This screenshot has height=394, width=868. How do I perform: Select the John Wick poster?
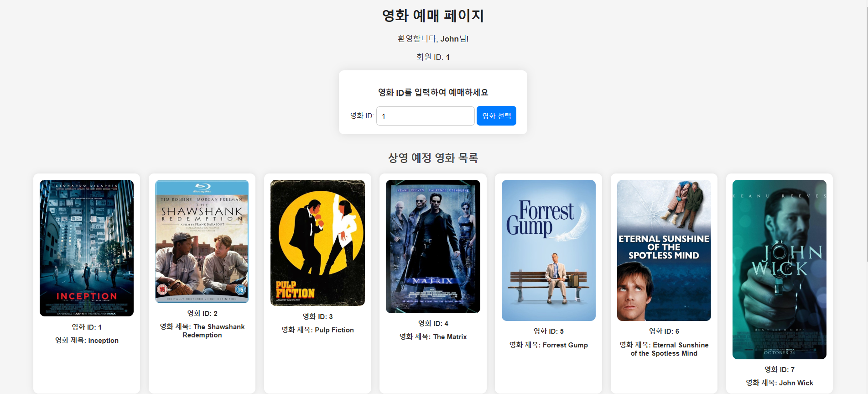[x=780, y=269]
